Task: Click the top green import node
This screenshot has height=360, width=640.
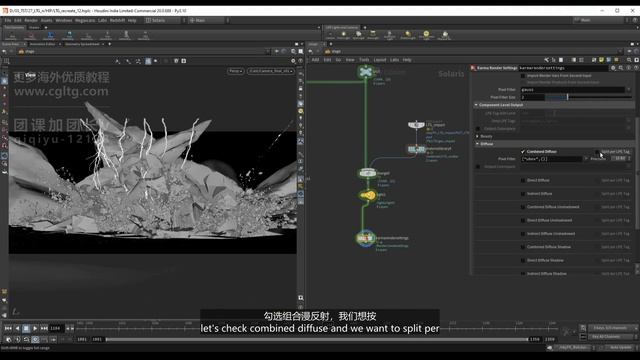Action: pyautogui.click(x=366, y=72)
